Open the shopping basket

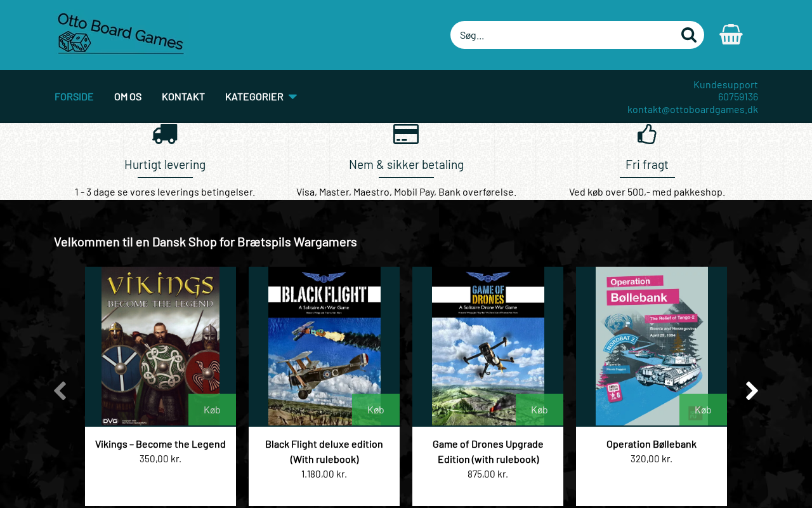[x=731, y=34]
